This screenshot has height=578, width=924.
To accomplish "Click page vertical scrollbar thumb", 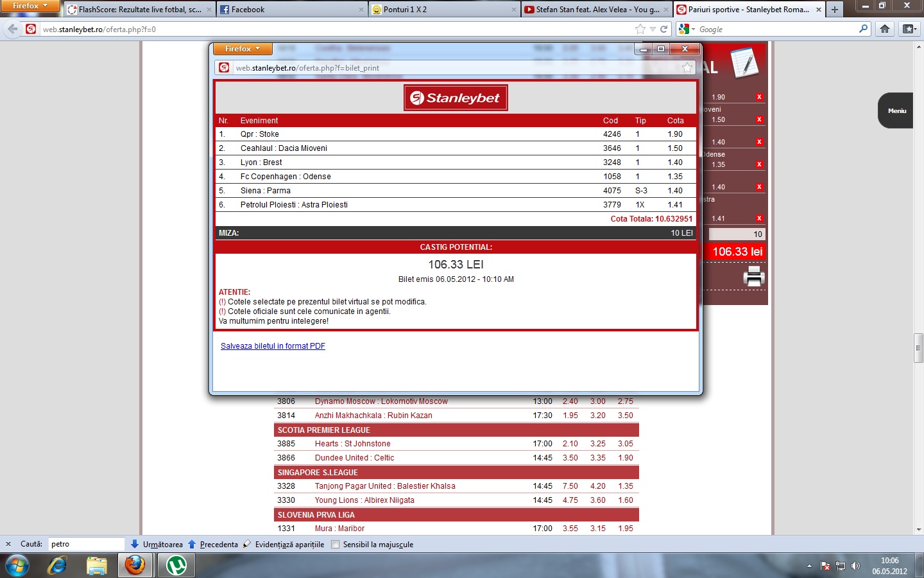I will click(x=918, y=349).
